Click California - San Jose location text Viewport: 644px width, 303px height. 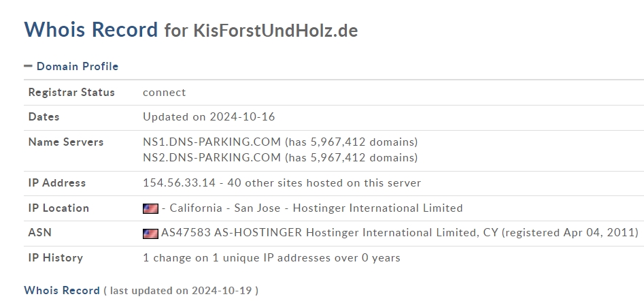click(x=225, y=208)
